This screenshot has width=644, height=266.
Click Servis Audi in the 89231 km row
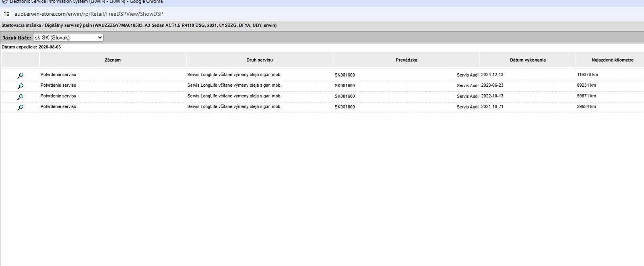click(468, 85)
